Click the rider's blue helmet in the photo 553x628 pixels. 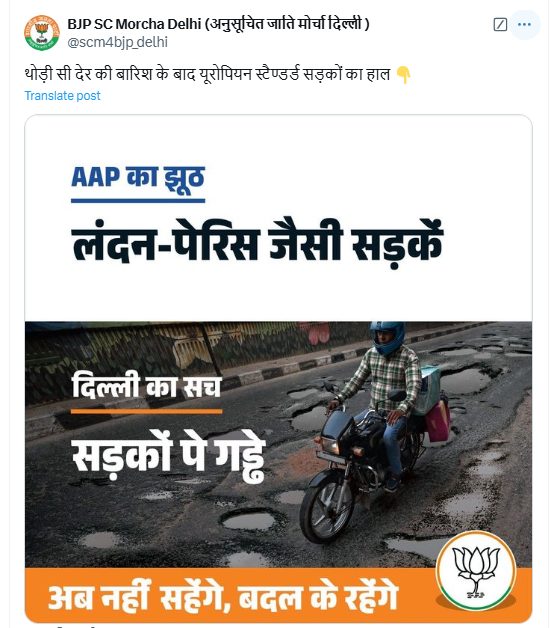tap(387, 337)
